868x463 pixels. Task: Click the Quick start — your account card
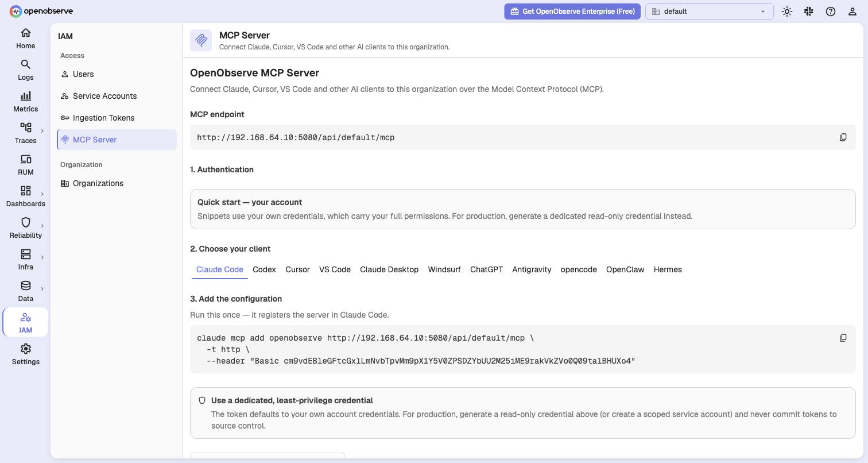[522, 209]
